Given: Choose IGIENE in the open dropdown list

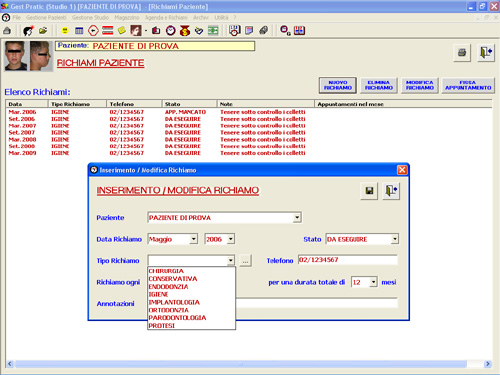Looking at the screenshot, I should (191, 294).
